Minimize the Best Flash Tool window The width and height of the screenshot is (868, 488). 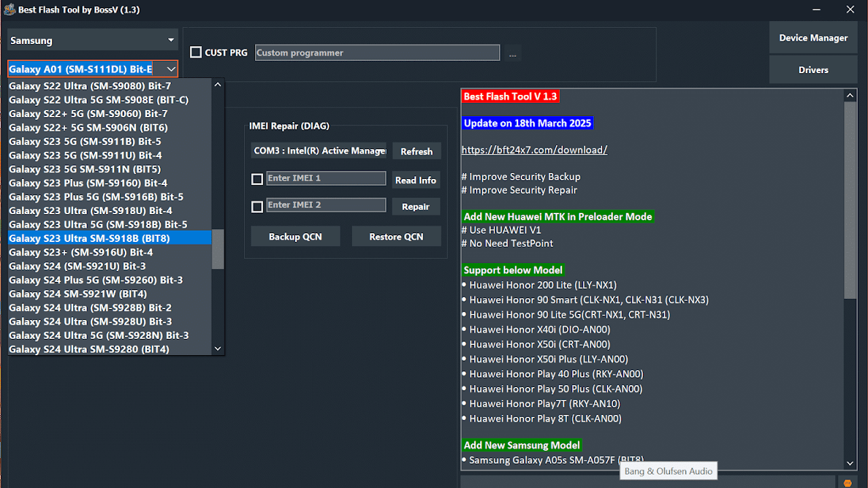click(x=816, y=9)
